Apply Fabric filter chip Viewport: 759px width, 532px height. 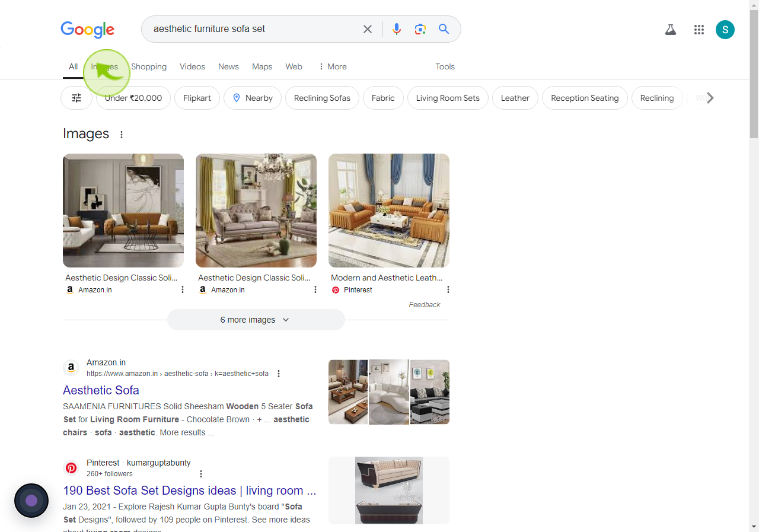point(383,98)
